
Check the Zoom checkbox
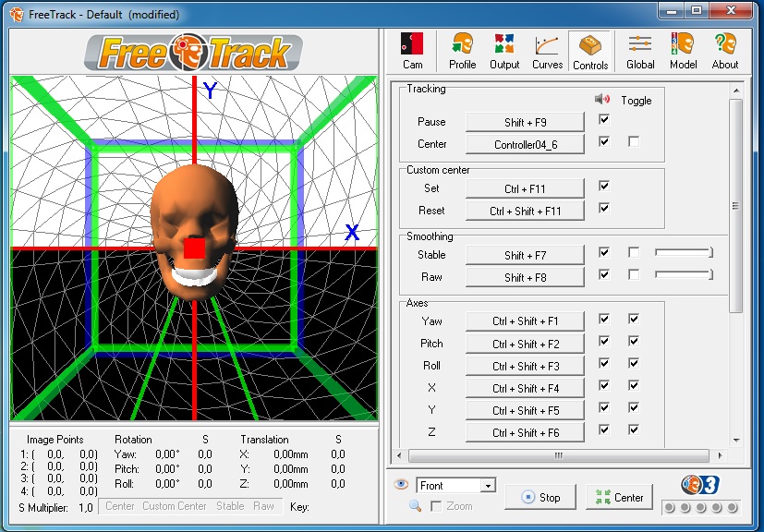[437, 506]
